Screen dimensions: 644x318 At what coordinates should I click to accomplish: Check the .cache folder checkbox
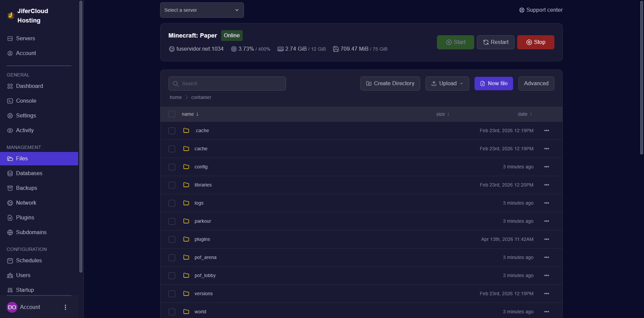point(172,130)
